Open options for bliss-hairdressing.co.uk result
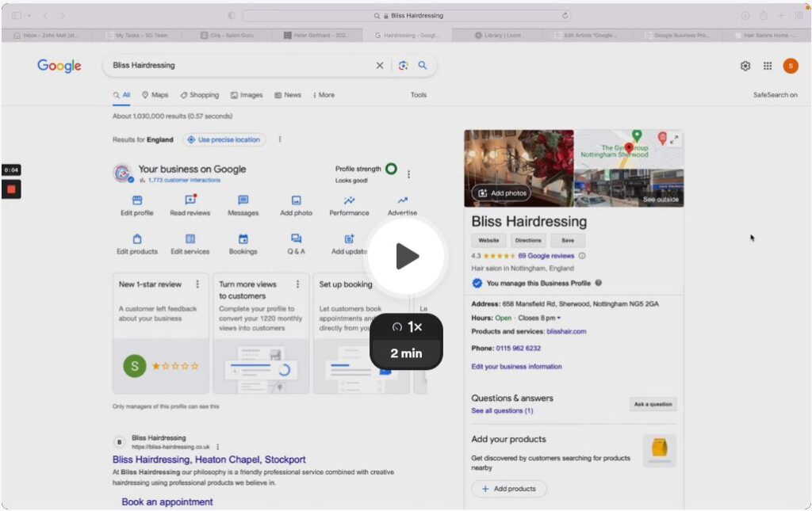Screen dimensions: 812x511 (217, 447)
